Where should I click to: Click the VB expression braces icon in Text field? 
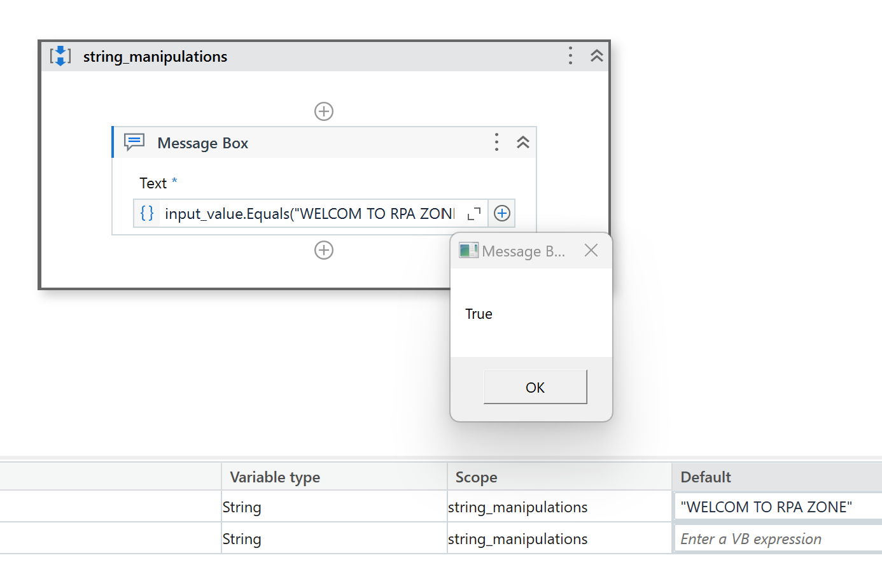tap(147, 213)
